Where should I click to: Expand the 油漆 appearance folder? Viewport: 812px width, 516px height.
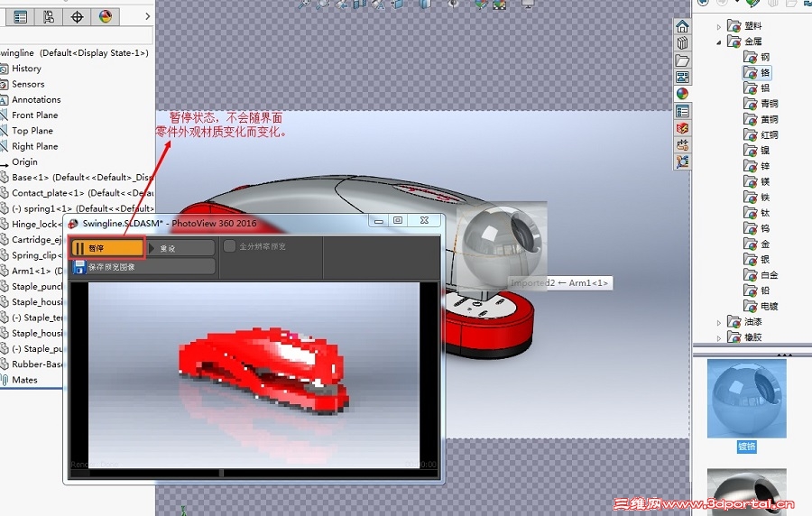tap(719, 322)
